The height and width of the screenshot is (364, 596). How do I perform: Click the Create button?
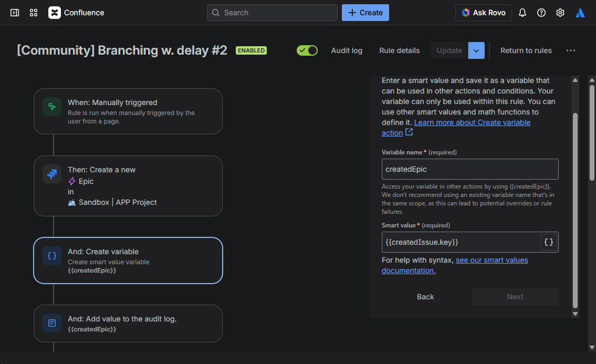[365, 13]
